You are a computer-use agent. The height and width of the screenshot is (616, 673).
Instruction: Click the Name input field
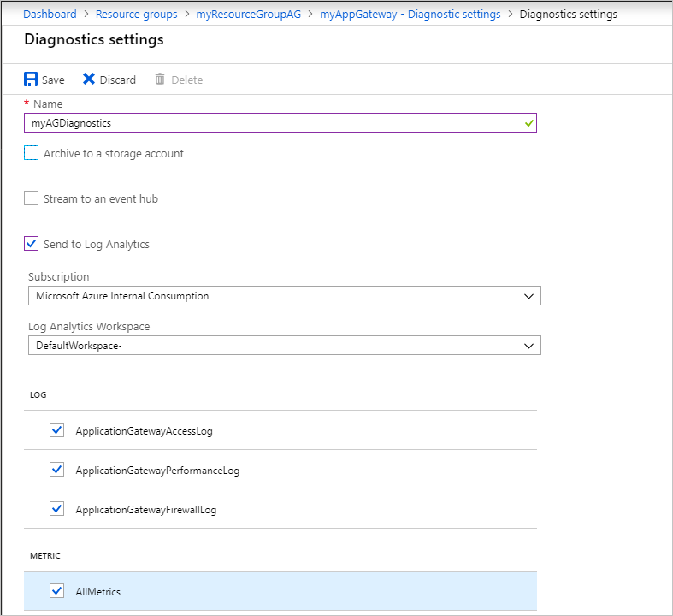[x=274, y=123]
